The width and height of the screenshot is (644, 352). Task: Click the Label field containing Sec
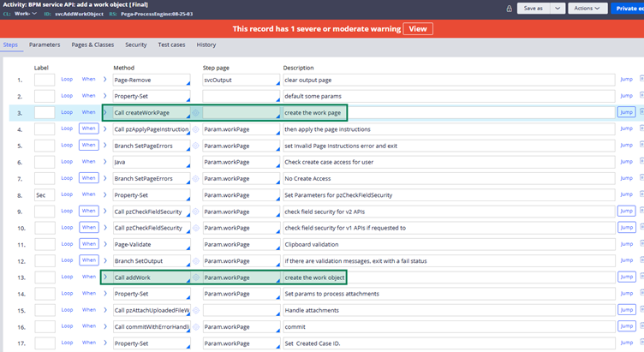pos(45,195)
